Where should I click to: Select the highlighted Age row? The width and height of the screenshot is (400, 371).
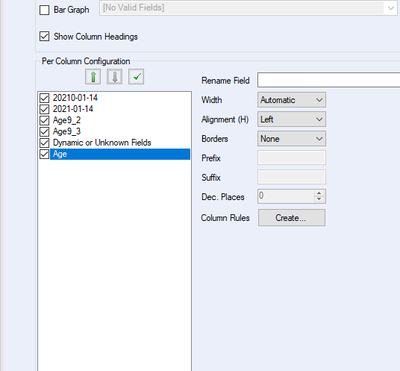(120, 154)
